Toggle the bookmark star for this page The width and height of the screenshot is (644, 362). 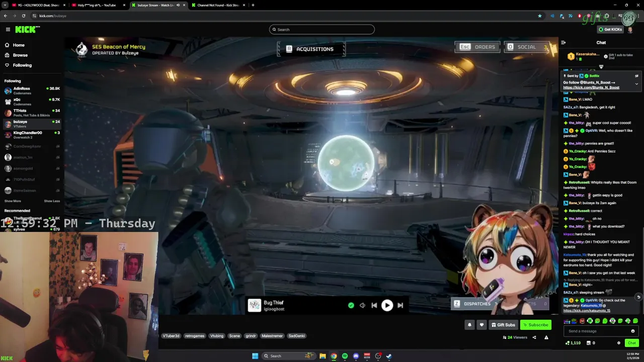[x=540, y=16]
